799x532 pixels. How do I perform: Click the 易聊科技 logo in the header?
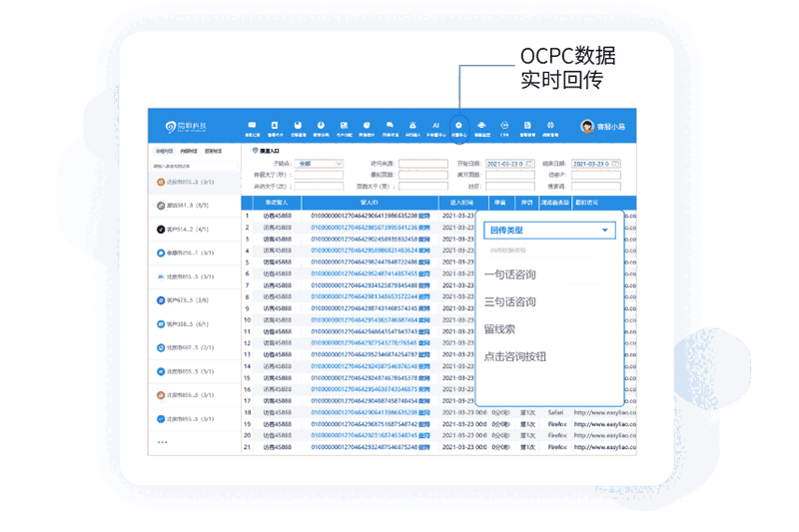[186, 126]
